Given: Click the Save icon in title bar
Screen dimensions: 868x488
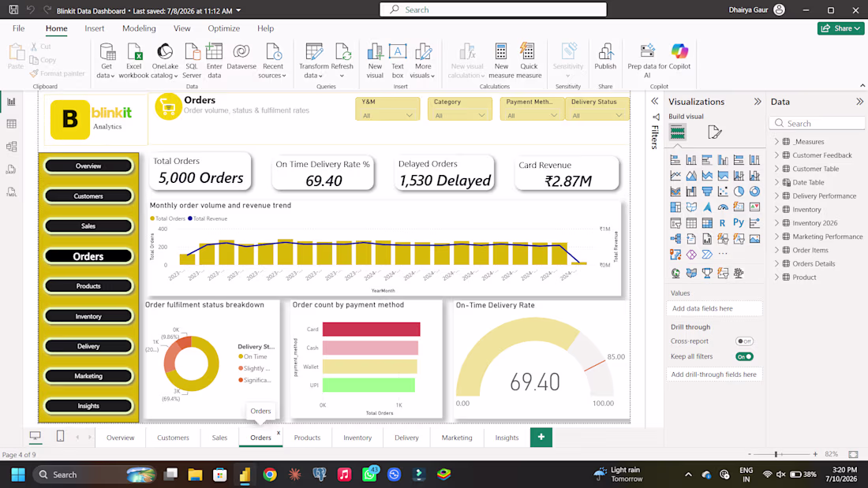Looking at the screenshot, I should tap(13, 10).
